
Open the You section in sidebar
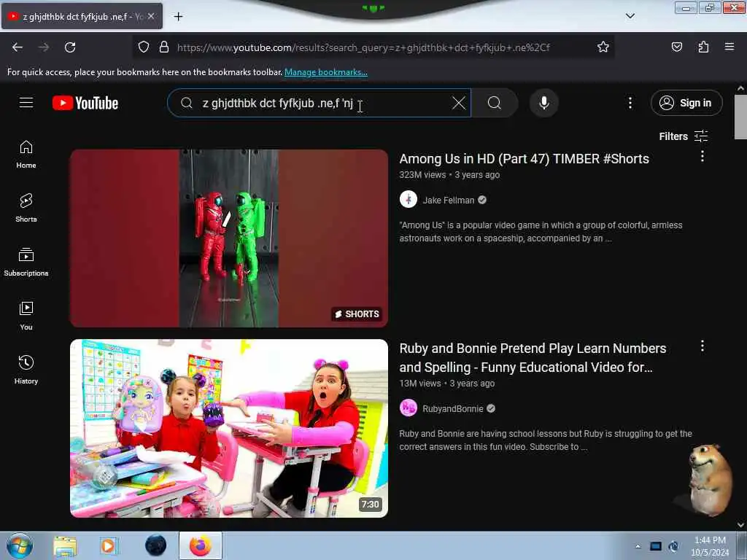coord(26,316)
